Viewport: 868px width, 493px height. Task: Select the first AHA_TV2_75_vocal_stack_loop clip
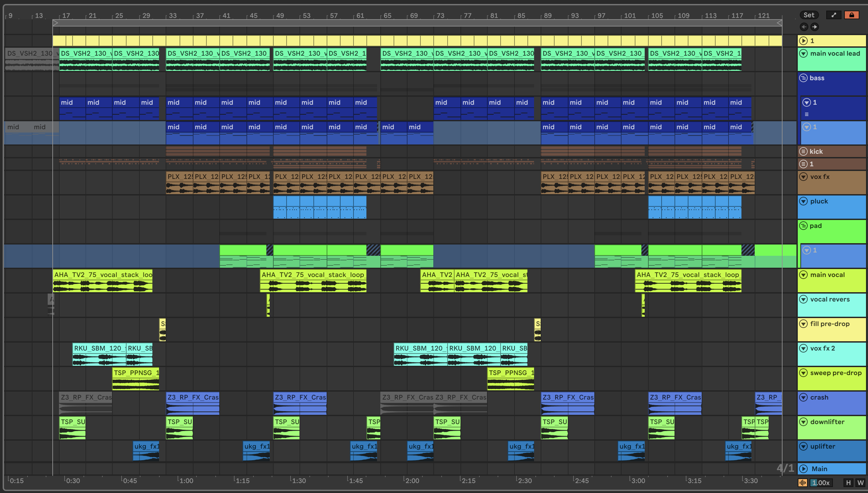103,280
